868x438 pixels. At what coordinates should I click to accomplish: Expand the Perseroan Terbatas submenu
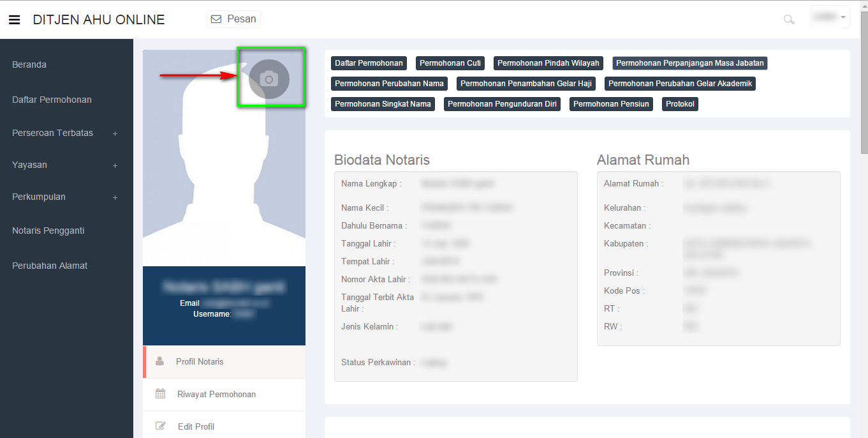click(x=115, y=133)
